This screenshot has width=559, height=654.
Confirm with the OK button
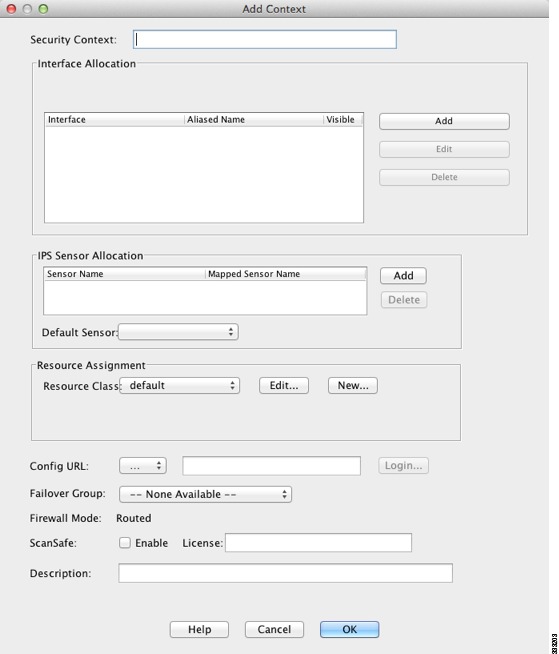349,629
